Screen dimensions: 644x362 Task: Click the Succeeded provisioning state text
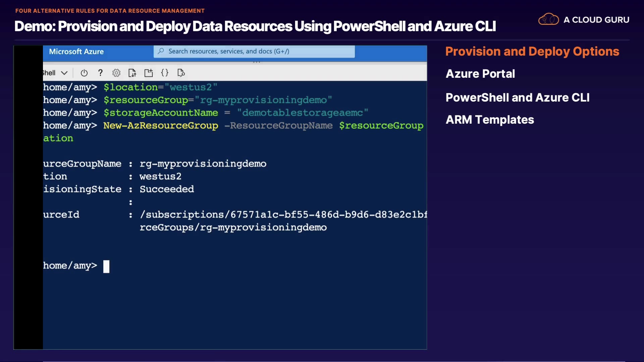pos(167,189)
